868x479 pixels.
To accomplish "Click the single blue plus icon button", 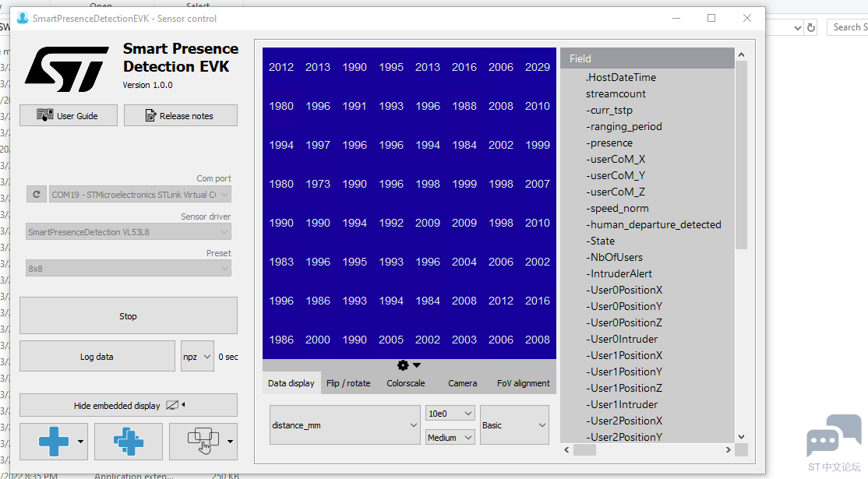I will point(54,442).
